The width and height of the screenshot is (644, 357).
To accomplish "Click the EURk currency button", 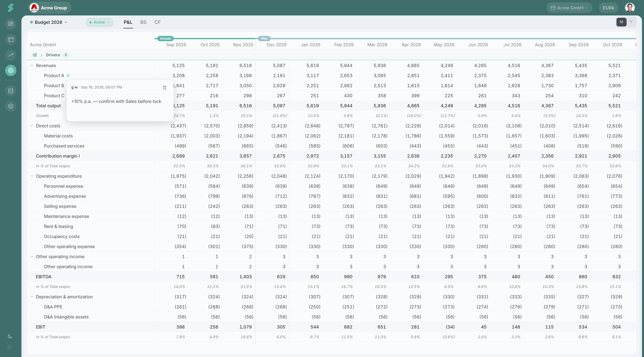I will point(608,8).
